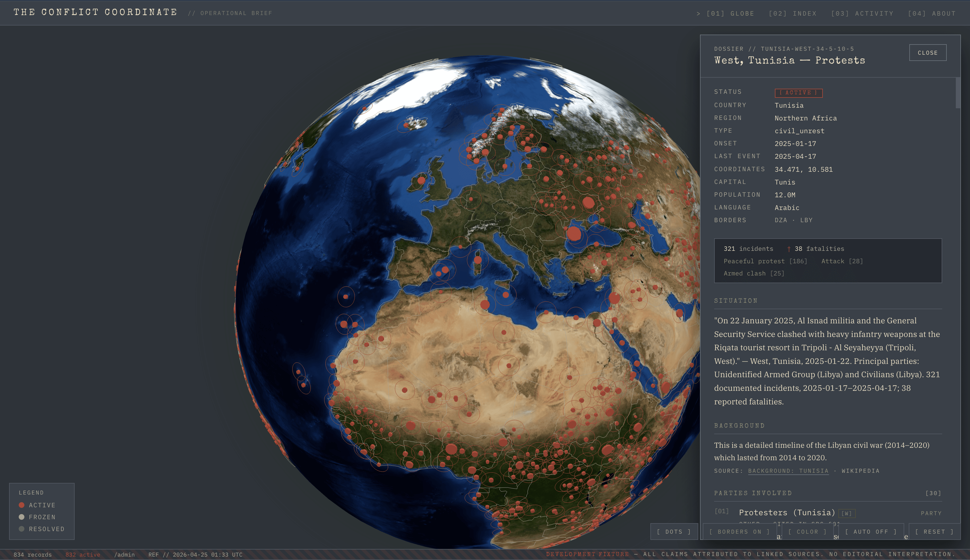Click the coordinates value '34.471, 10.581'
The width and height of the screenshot is (970, 560).
(x=803, y=169)
